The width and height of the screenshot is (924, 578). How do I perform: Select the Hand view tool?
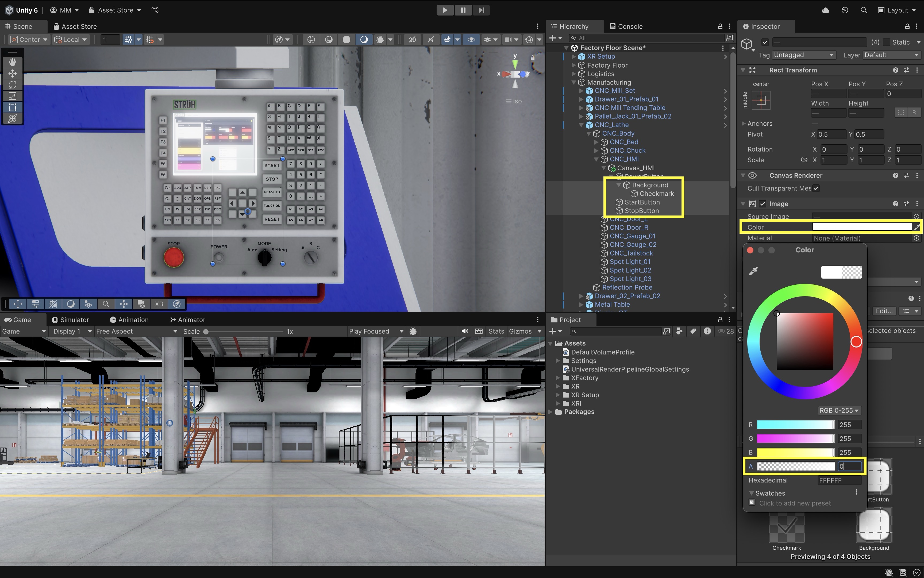[12, 62]
